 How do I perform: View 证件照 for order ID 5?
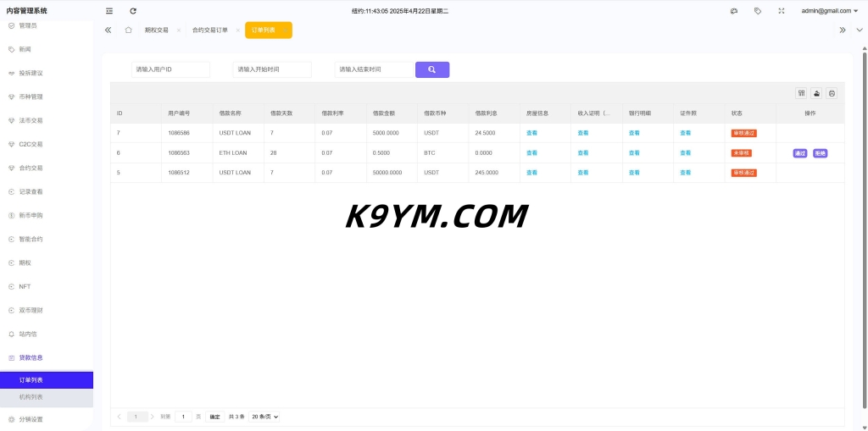pyautogui.click(x=685, y=173)
